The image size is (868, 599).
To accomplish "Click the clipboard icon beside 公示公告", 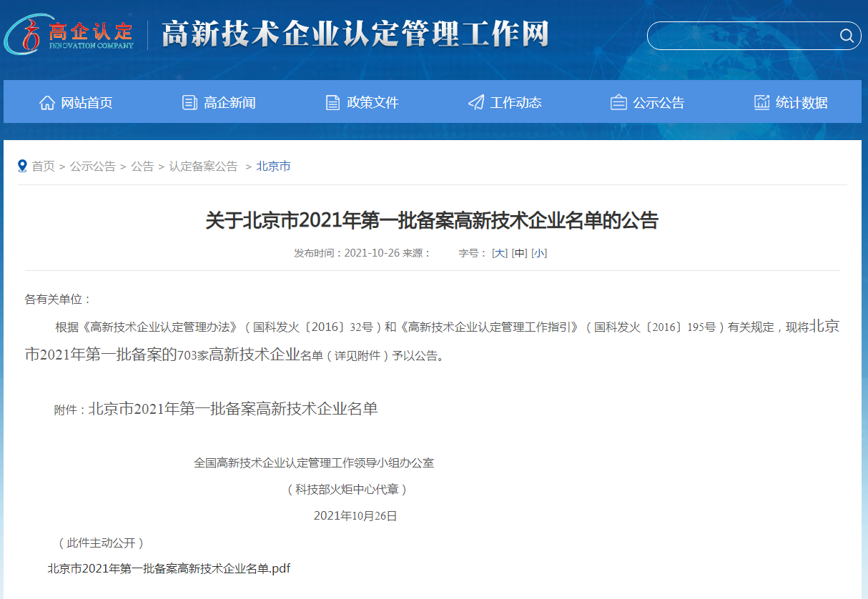I will click(618, 102).
